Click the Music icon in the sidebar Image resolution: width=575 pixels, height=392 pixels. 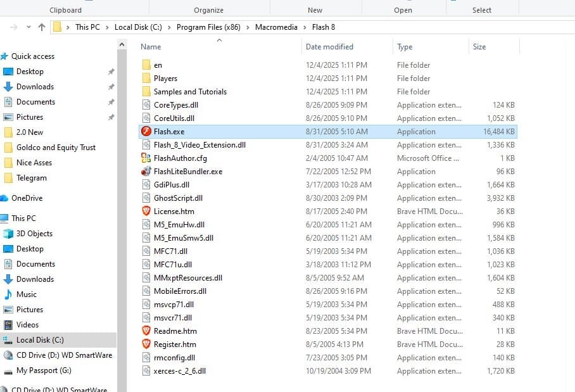point(9,294)
